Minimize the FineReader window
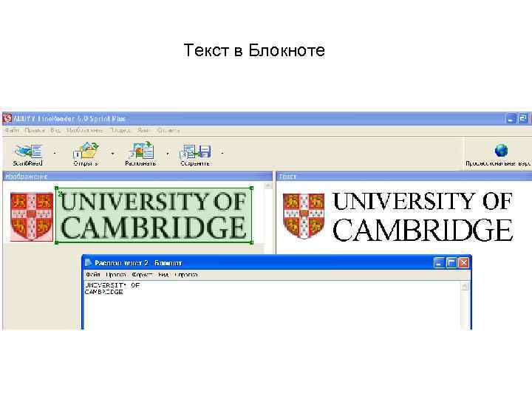 click(x=511, y=118)
